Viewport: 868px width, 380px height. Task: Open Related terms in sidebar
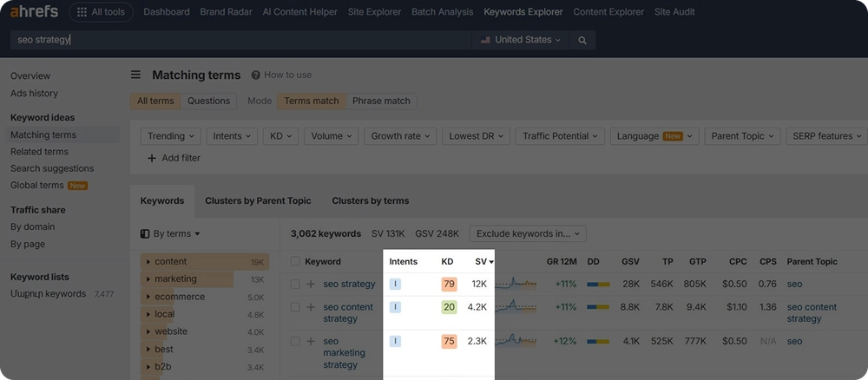tap(39, 152)
